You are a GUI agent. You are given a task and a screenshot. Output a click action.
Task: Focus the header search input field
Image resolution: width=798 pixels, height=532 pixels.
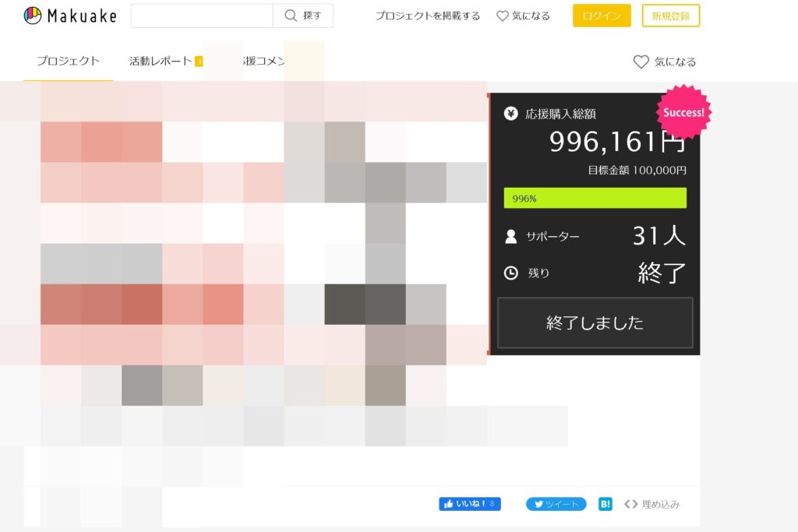click(202, 16)
